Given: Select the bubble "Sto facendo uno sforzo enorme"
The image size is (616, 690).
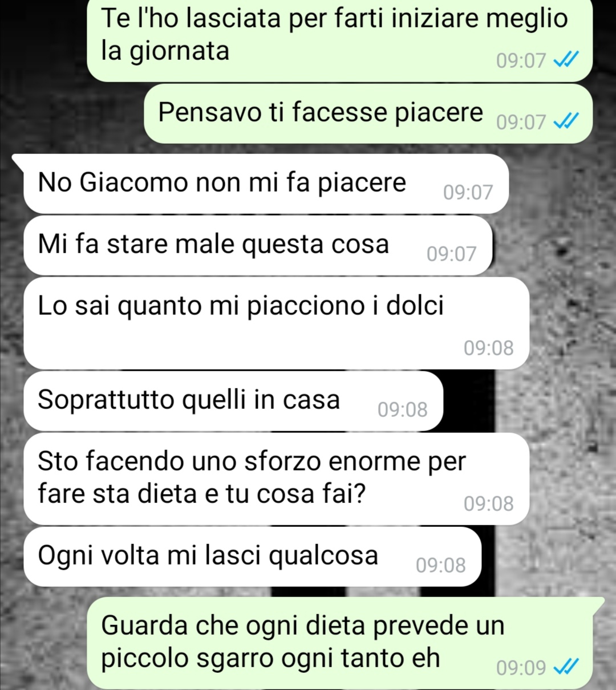Looking at the screenshot, I should (277, 478).
